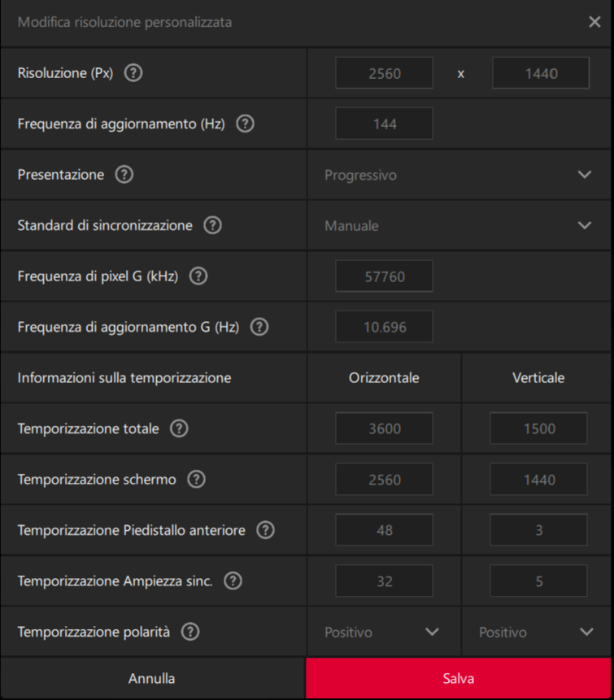Select the horizontal resolution field showing 2560

point(383,72)
